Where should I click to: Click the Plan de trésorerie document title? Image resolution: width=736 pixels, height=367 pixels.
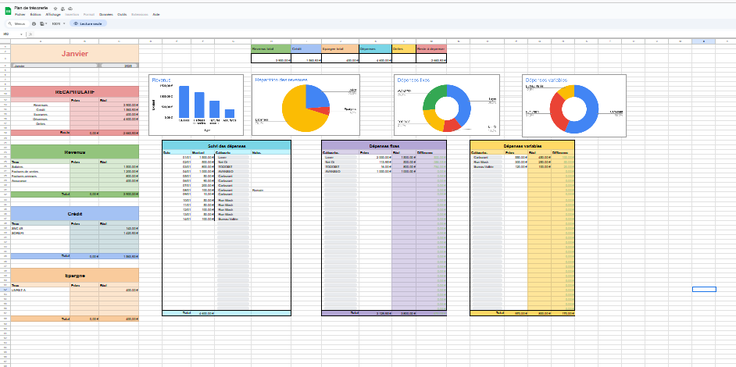[x=31, y=8]
